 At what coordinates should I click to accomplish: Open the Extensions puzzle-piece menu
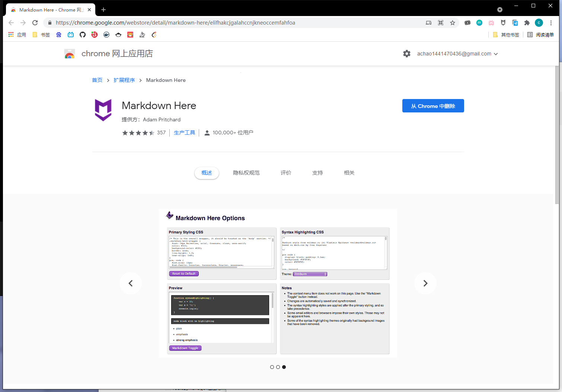pyautogui.click(x=527, y=23)
